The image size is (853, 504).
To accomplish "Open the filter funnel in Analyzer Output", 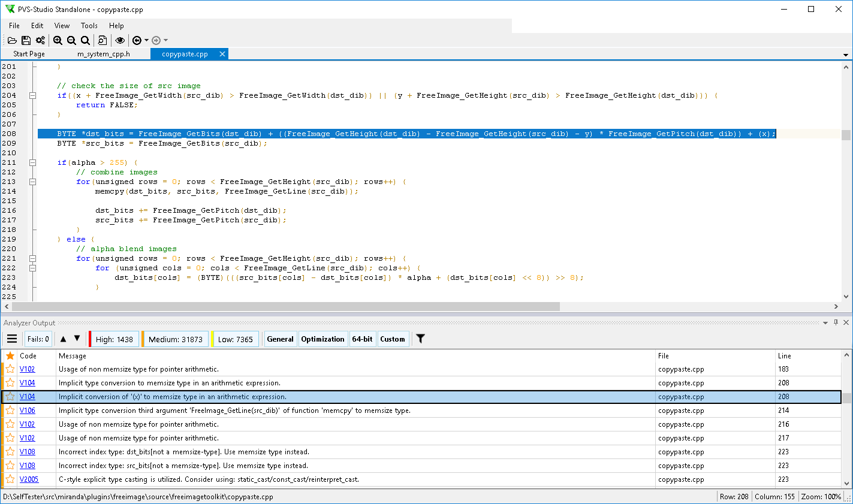I will 421,339.
